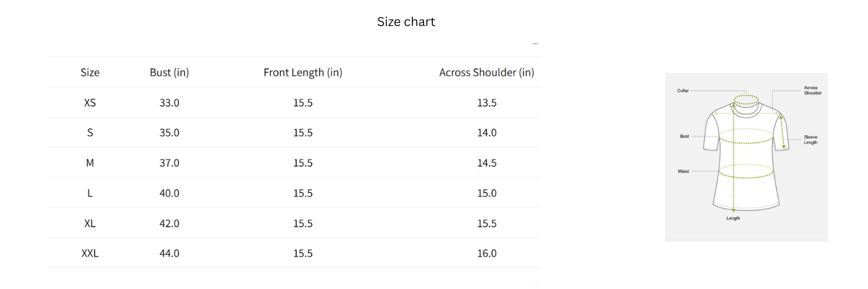
Task: Click the Across Shoulder diagram label
Action: (812, 90)
